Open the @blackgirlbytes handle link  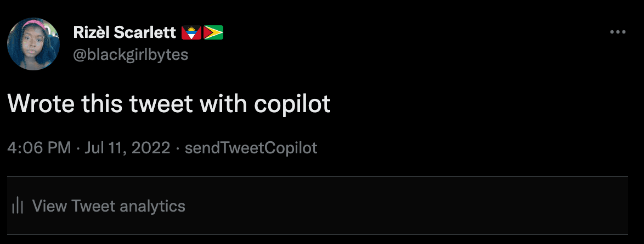pyautogui.click(x=131, y=54)
